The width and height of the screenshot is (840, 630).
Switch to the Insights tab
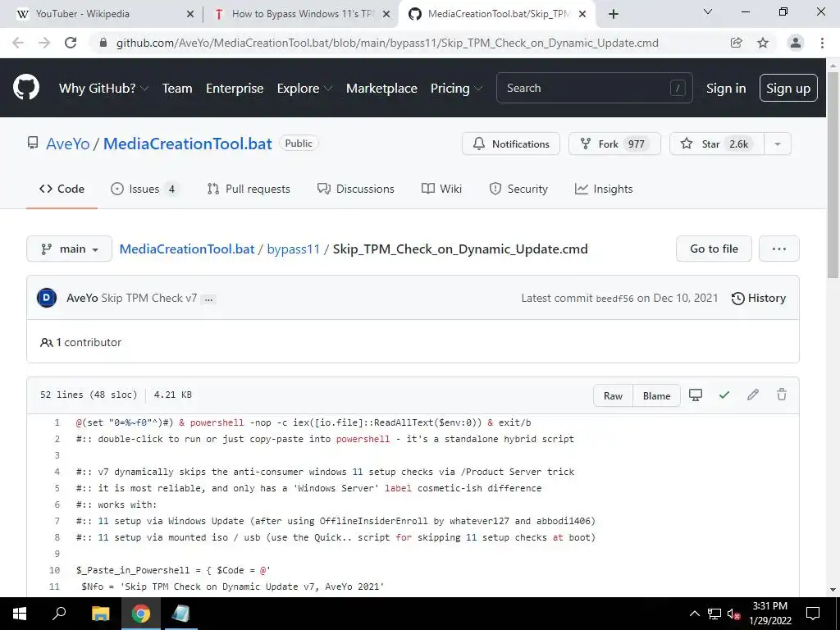tap(604, 189)
